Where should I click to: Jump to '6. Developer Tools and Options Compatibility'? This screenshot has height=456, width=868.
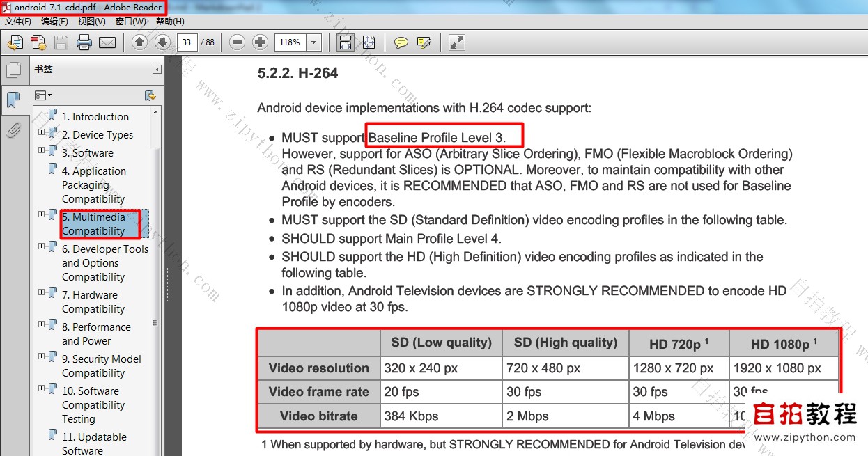click(x=105, y=263)
